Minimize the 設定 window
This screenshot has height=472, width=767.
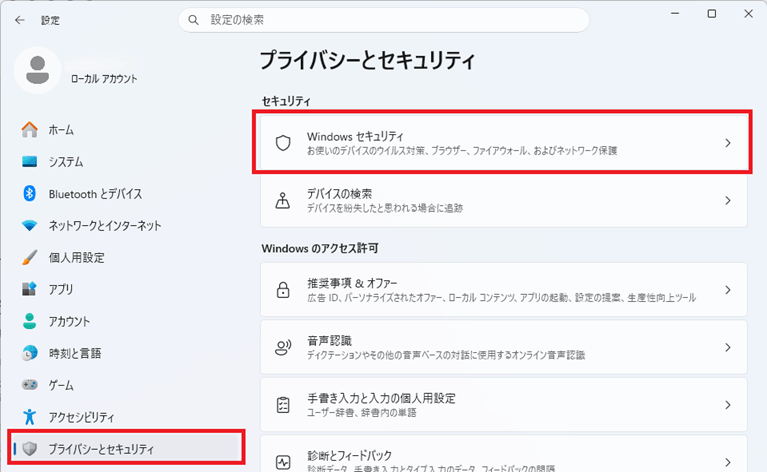pyautogui.click(x=675, y=14)
